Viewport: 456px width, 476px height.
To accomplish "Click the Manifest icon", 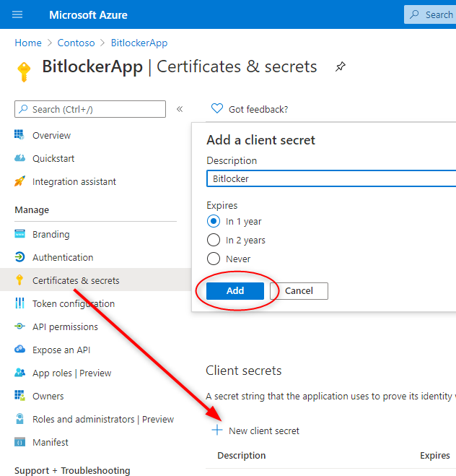I will pos(19,442).
